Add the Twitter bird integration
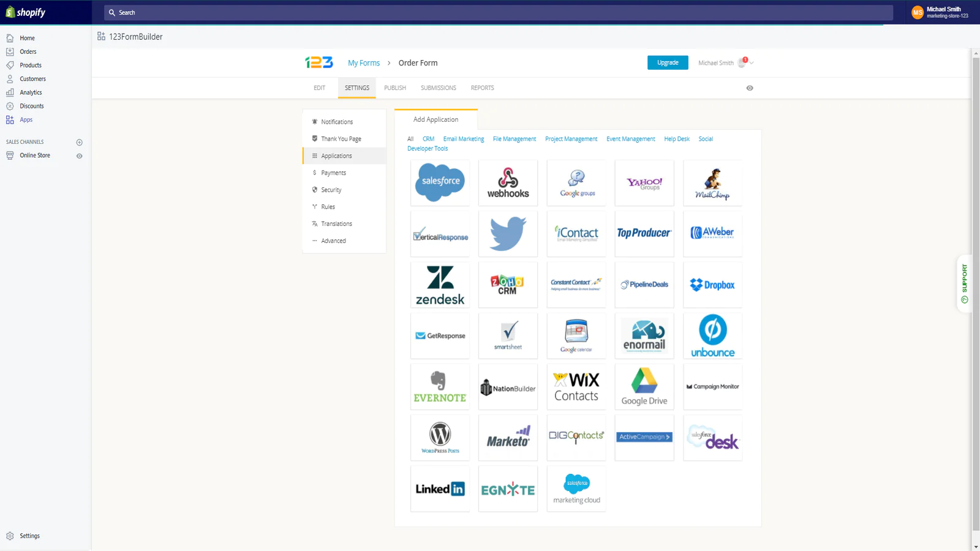 508,234
